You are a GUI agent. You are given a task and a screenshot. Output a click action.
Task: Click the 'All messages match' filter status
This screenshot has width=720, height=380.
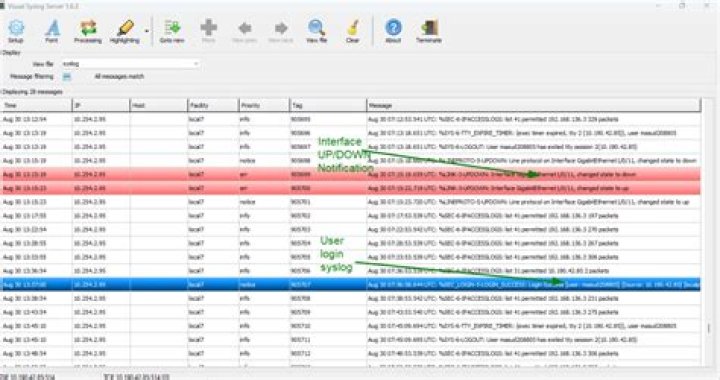coord(119,76)
